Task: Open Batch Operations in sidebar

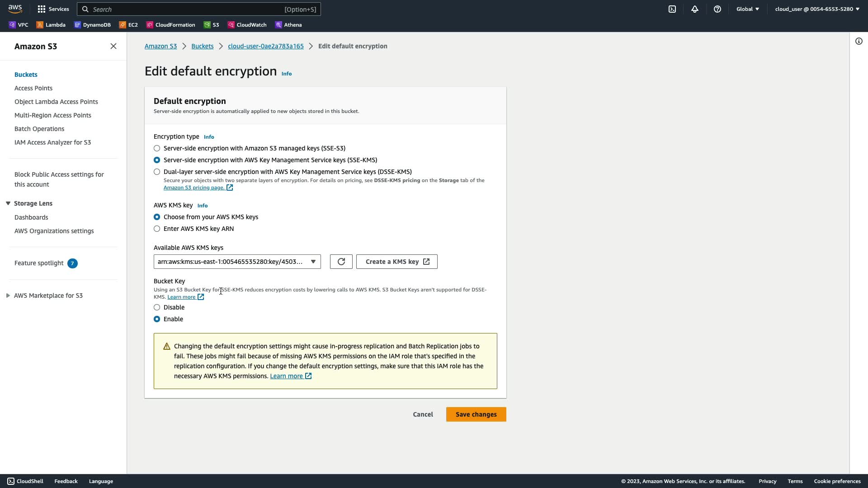Action: click(x=39, y=129)
